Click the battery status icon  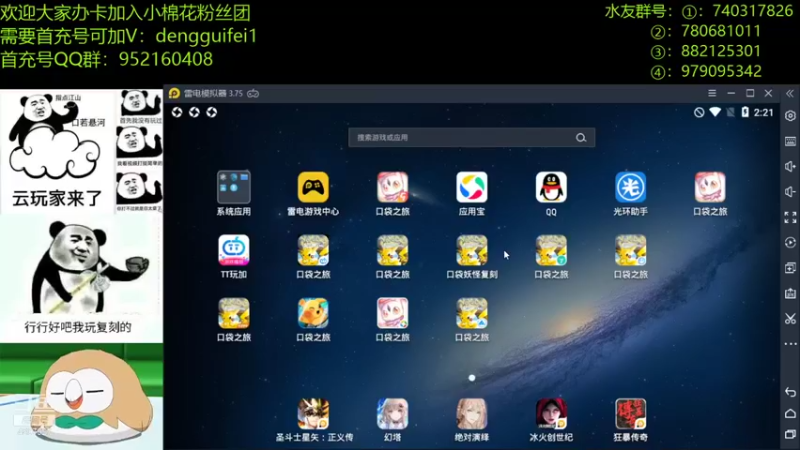click(745, 112)
